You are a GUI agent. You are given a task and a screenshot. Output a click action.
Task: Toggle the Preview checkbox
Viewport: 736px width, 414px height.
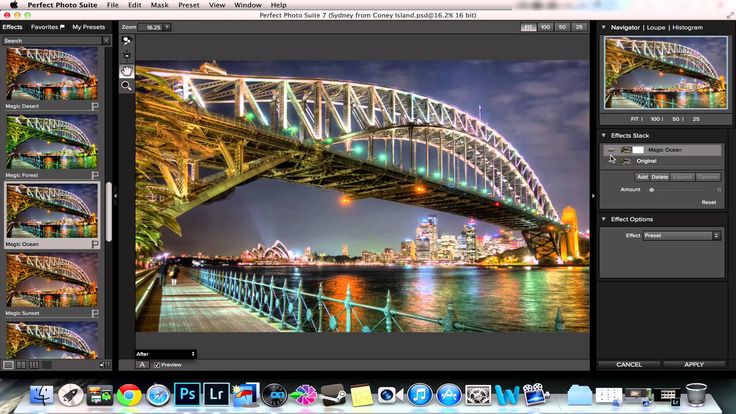pyautogui.click(x=156, y=365)
